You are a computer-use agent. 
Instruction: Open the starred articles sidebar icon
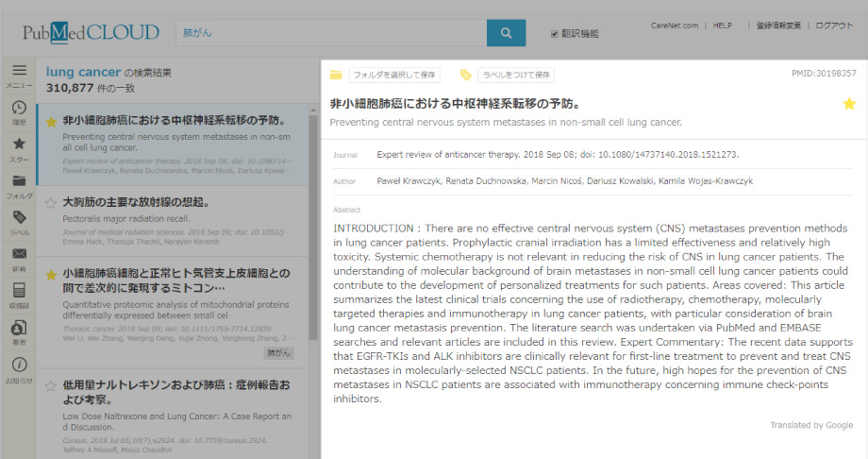[x=19, y=148]
